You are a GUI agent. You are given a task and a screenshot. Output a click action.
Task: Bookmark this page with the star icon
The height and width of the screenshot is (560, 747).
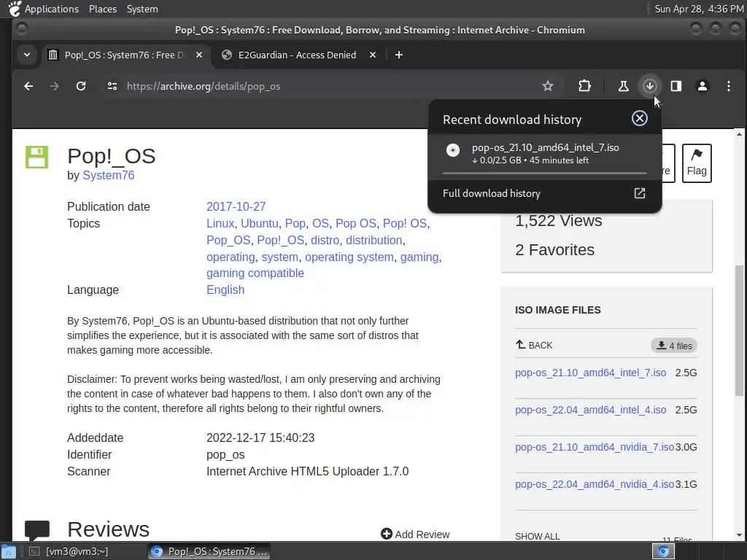coord(548,86)
